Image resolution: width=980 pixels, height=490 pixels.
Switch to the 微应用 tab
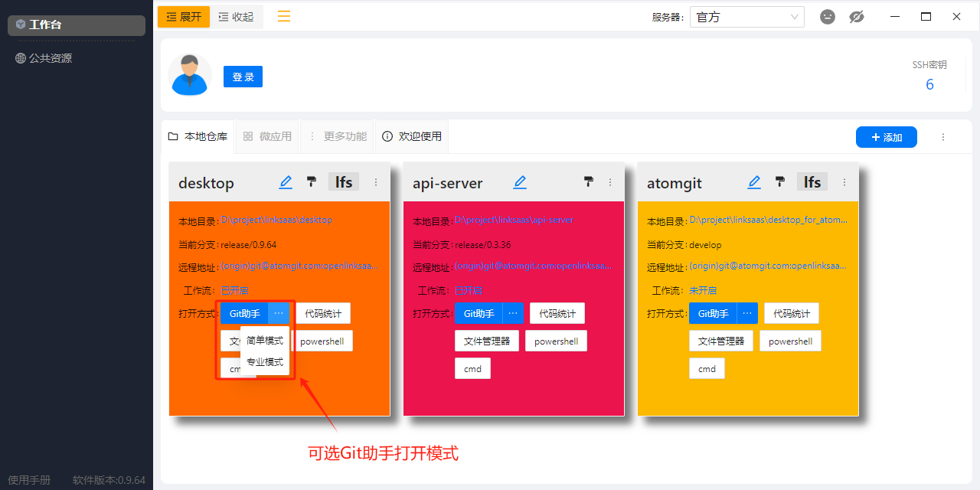267,136
